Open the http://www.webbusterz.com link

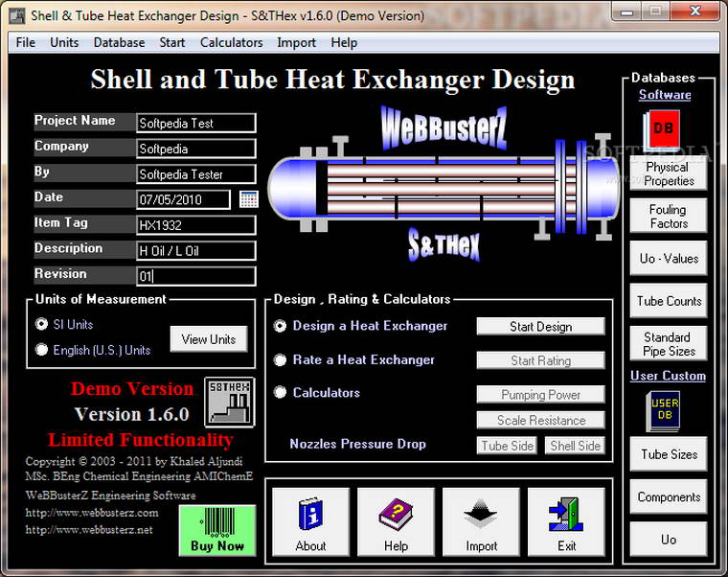(92, 513)
